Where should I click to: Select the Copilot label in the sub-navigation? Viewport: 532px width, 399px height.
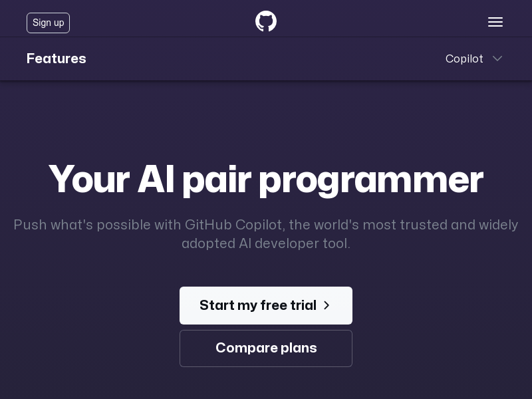click(x=464, y=59)
